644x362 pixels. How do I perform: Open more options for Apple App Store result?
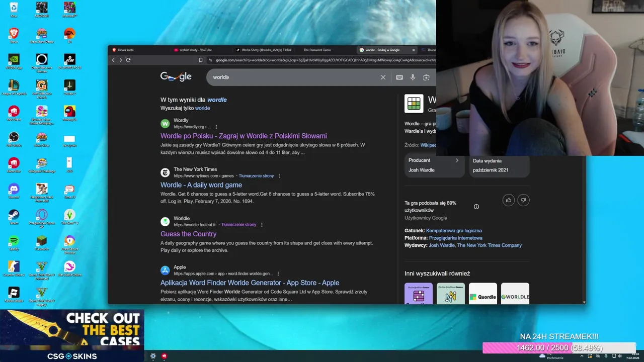coord(278,274)
